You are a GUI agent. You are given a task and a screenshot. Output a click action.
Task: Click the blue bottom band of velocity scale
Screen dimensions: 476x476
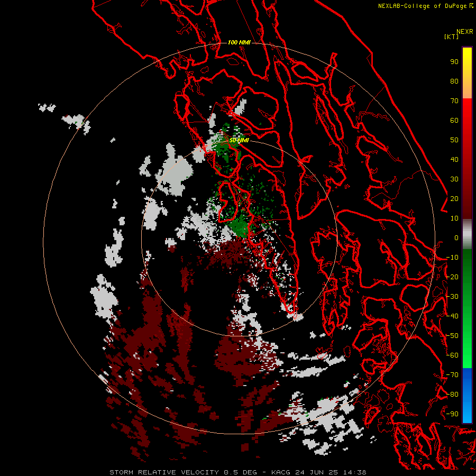click(x=467, y=395)
